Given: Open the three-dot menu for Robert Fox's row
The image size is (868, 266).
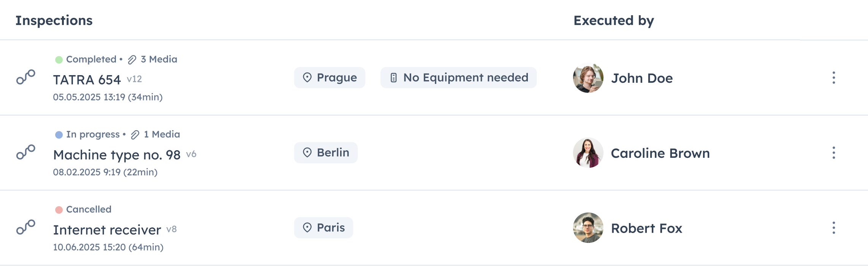Looking at the screenshot, I should (833, 228).
